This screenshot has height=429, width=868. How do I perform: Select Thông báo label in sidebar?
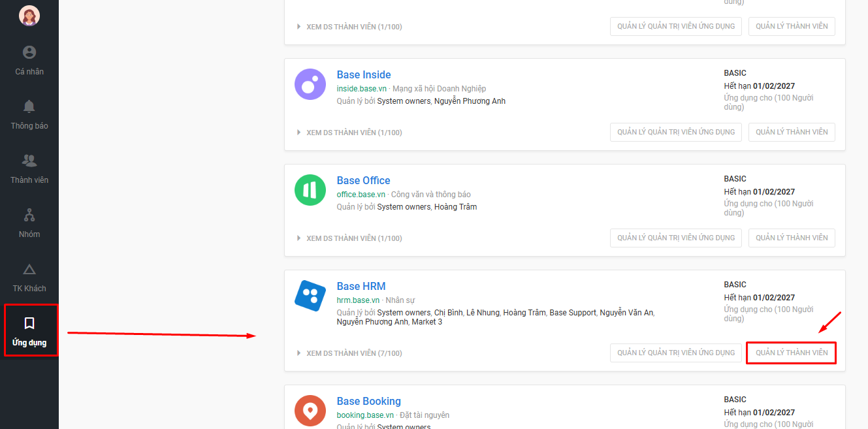(29, 126)
